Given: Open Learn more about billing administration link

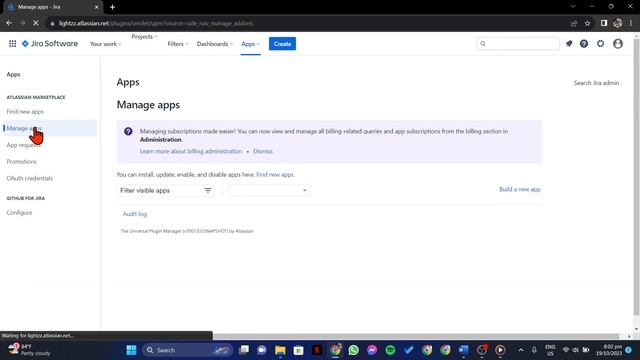Looking at the screenshot, I should (191, 151).
